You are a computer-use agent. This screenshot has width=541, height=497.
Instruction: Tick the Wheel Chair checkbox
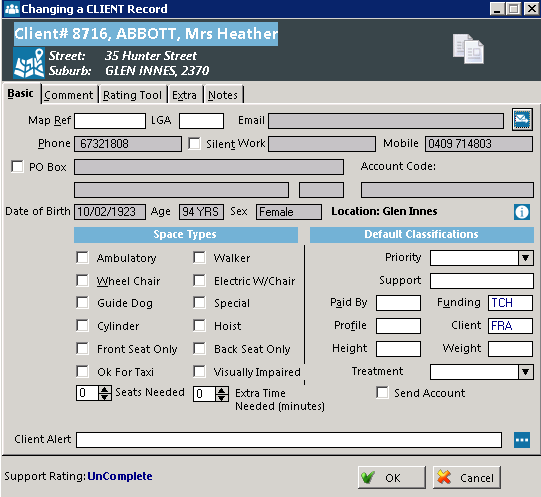[82, 280]
